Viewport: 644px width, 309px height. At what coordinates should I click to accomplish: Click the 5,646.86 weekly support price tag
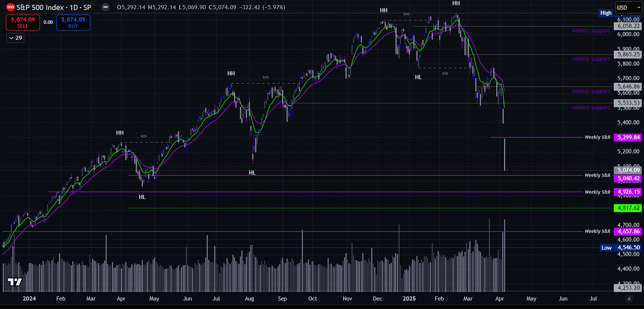click(627, 87)
